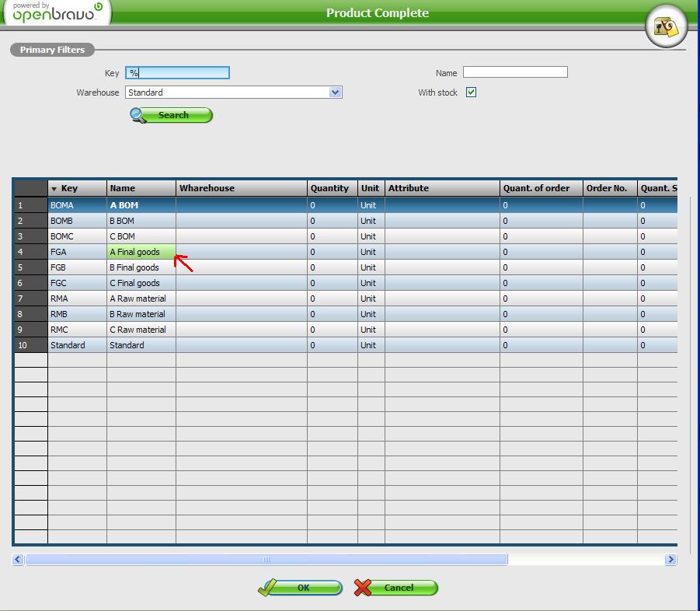The width and height of the screenshot is (700, 611).
Task: Sort by the Name column header
Action: pos(141,188)
